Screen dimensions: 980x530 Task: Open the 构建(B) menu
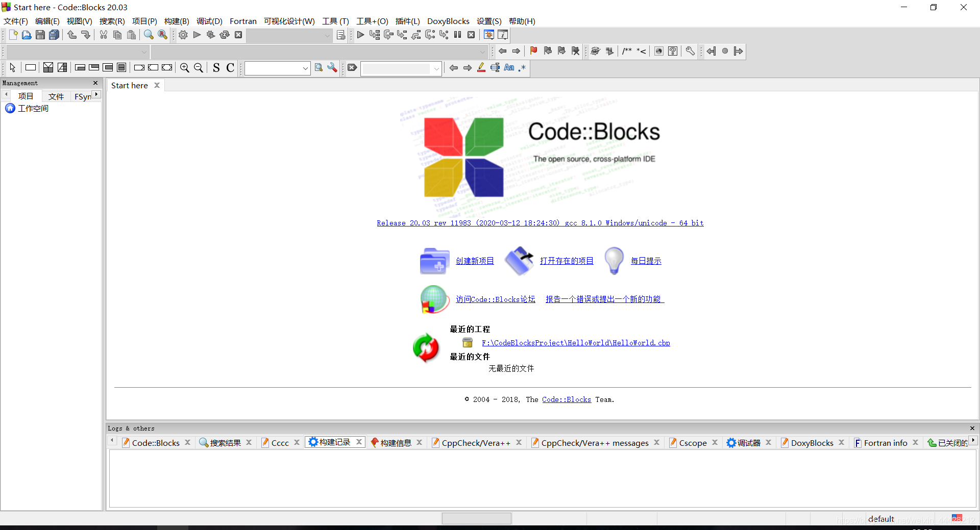pos(177,21)
